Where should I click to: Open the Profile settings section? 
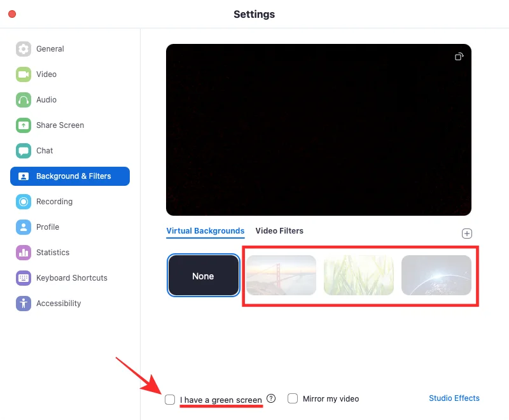(48, 227)
